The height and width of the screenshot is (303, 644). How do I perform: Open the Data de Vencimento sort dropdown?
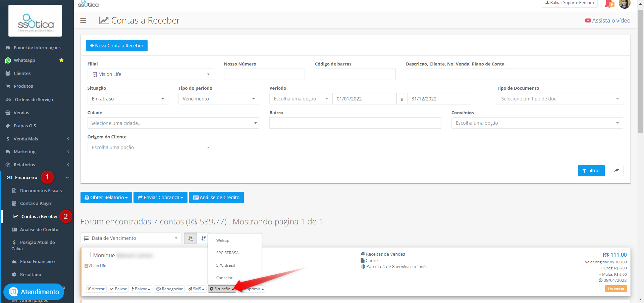131,238
